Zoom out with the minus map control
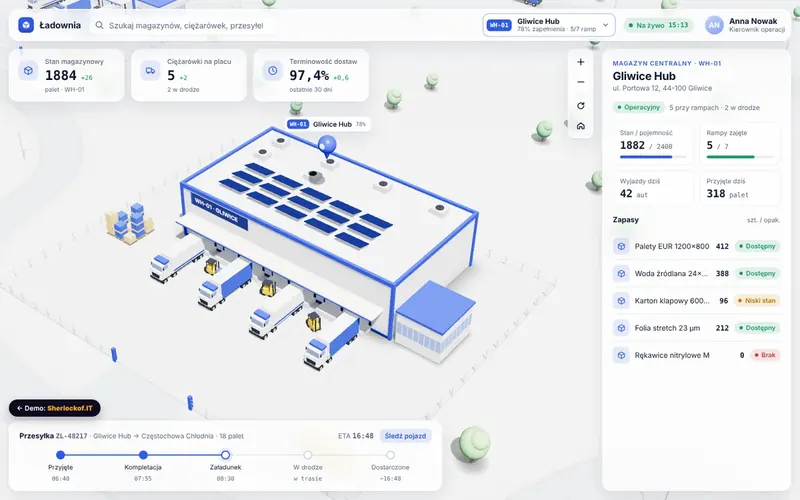The height and width of the screenshot is (500, 800). 581,82
